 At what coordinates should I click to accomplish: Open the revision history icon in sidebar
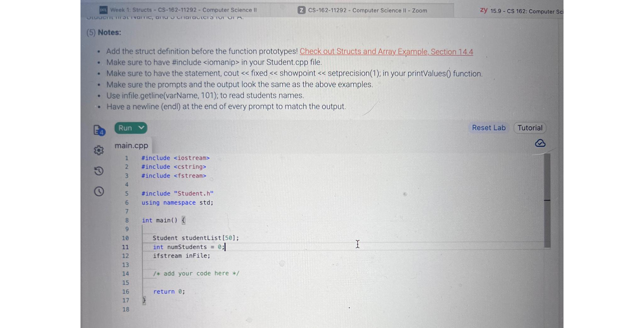point(98,171)
